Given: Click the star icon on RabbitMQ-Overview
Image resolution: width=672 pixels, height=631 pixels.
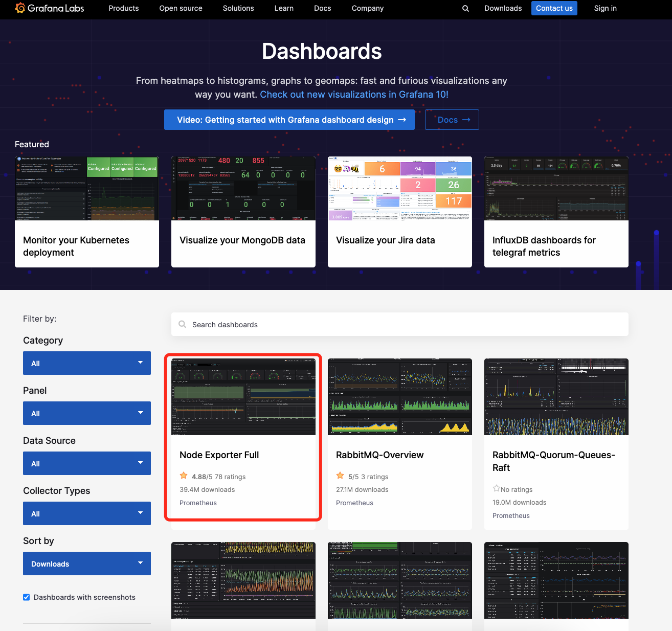Looking at the screenshot, I should [x=340, y=476].
